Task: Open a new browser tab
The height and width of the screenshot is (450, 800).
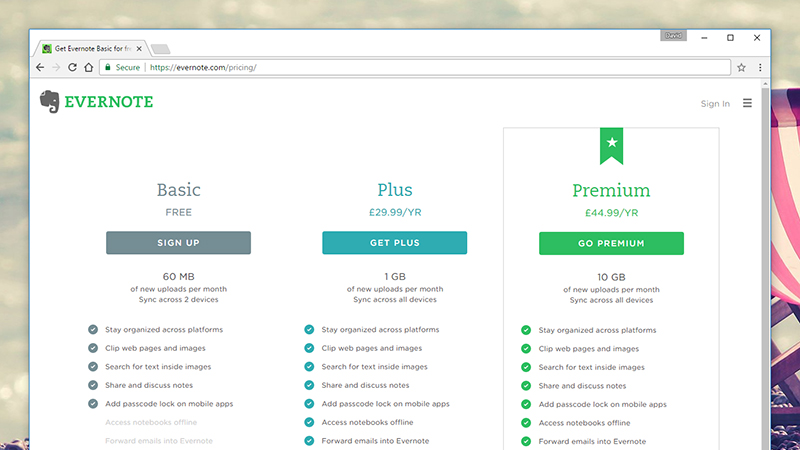Action: pyautogui.click(x=161, y=49)
